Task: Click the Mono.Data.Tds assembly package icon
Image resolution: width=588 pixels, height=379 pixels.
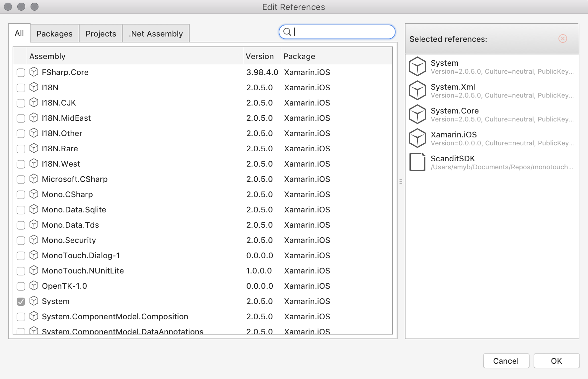Action: pos(34,224)
